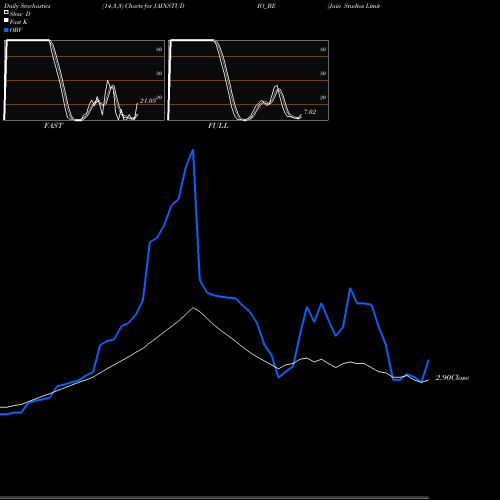Click the 50 level label on FAST chart
Viewport: 500px width, 500px height.
click(x=159, y=73)
